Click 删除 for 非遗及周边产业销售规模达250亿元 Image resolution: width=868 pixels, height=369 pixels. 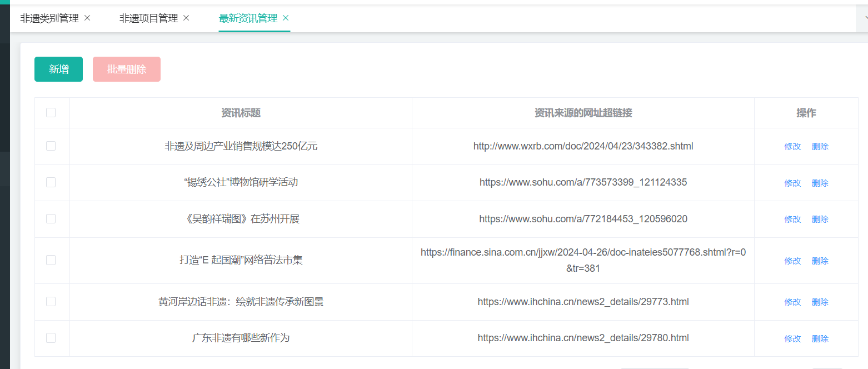pyautogui.click(x=820, y=147)
